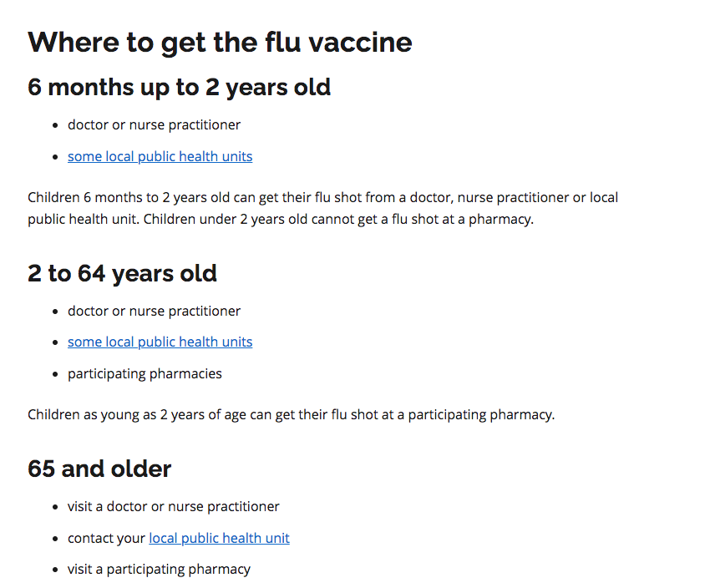Open public health units link under 2 to 64 section
Image resolution: width=705 pixels, height=588 pixels.
tap(160, 342)
